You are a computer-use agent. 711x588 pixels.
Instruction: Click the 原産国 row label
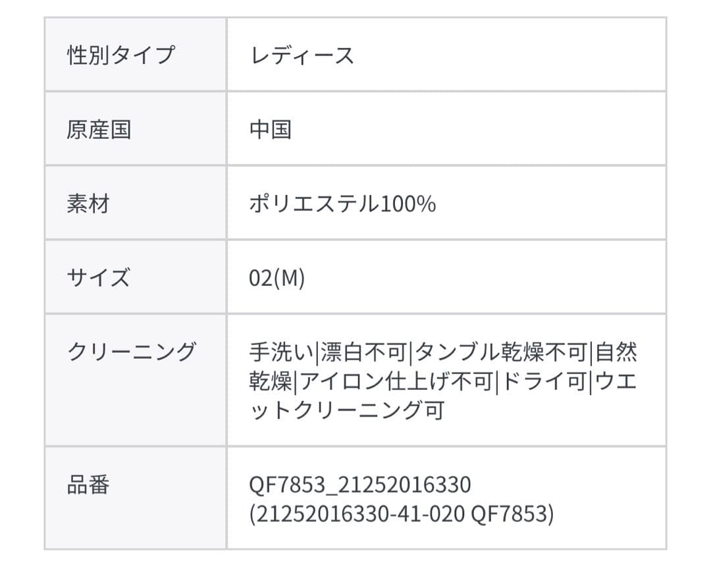[x=99, y=129]
